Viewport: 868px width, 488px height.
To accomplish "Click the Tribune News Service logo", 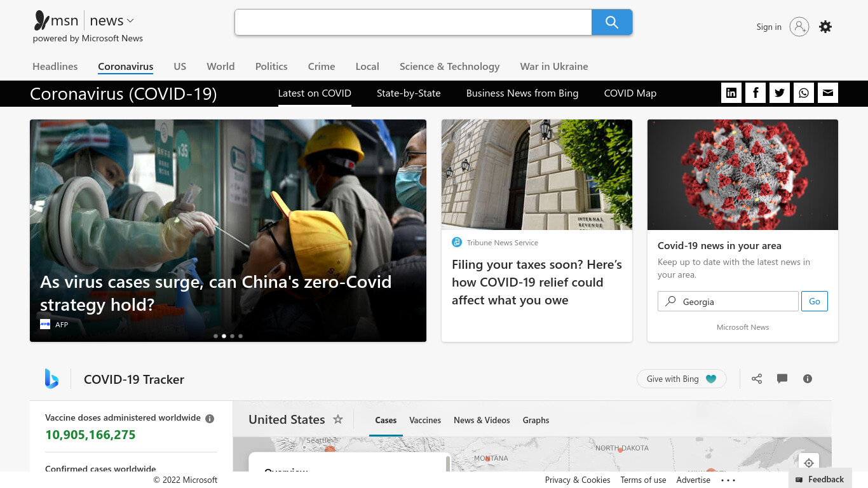I will (x=457, y=242).
